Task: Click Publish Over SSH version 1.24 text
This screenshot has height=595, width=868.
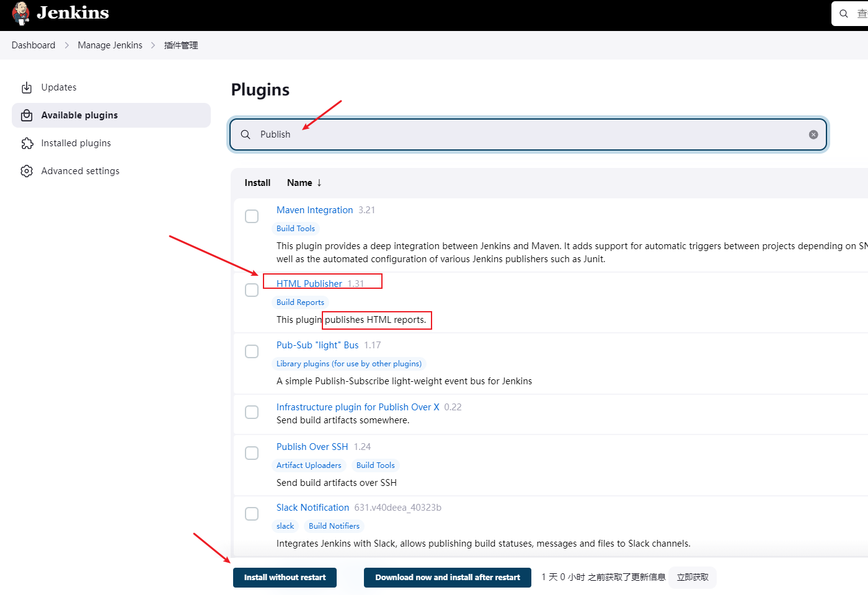Action: pyautogui.click(x=362, y=447)
